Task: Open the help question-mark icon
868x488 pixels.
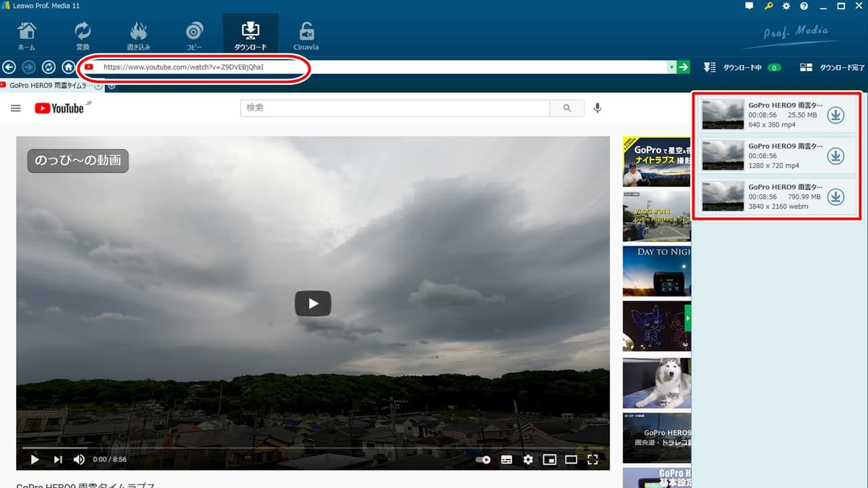Action: click(x=804, y=6)
